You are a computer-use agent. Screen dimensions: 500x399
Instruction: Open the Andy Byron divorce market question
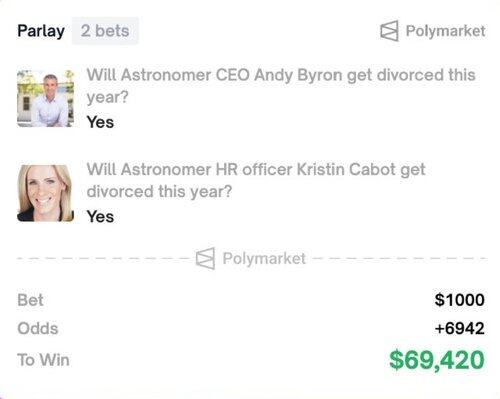pyautogui.click(x=281, y=86)
